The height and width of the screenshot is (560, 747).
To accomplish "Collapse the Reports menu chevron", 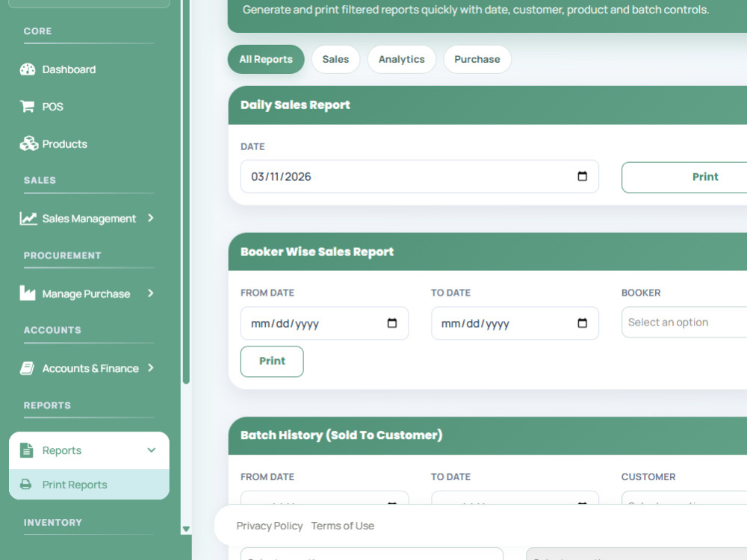I will (x=152, y=450).
